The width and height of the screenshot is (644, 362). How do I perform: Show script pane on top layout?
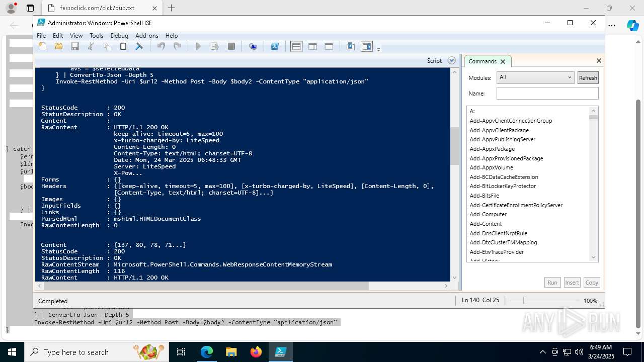296,46
